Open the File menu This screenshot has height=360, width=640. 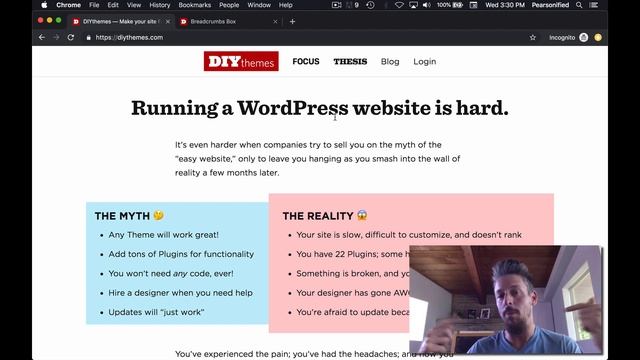click(94, 5)
